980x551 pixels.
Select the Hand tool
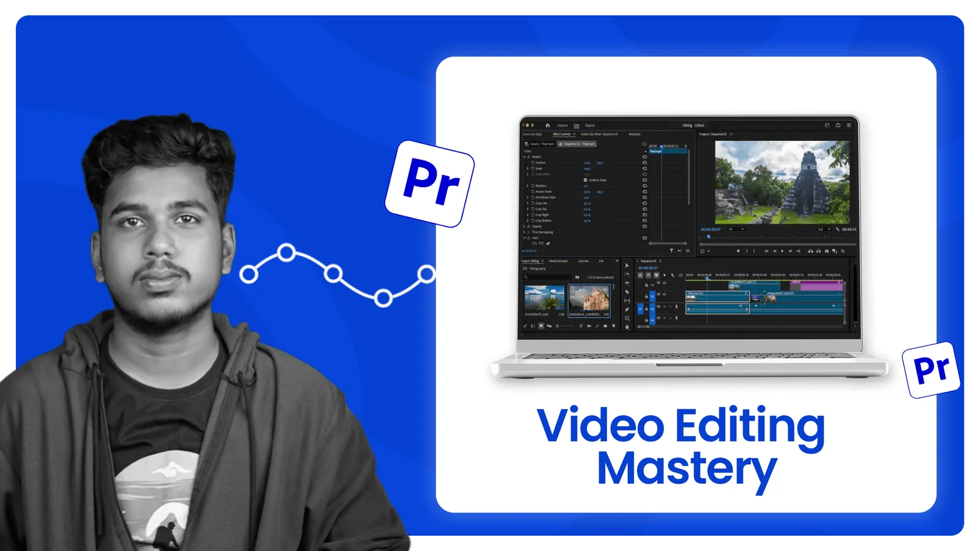click(x=627, y=327)
